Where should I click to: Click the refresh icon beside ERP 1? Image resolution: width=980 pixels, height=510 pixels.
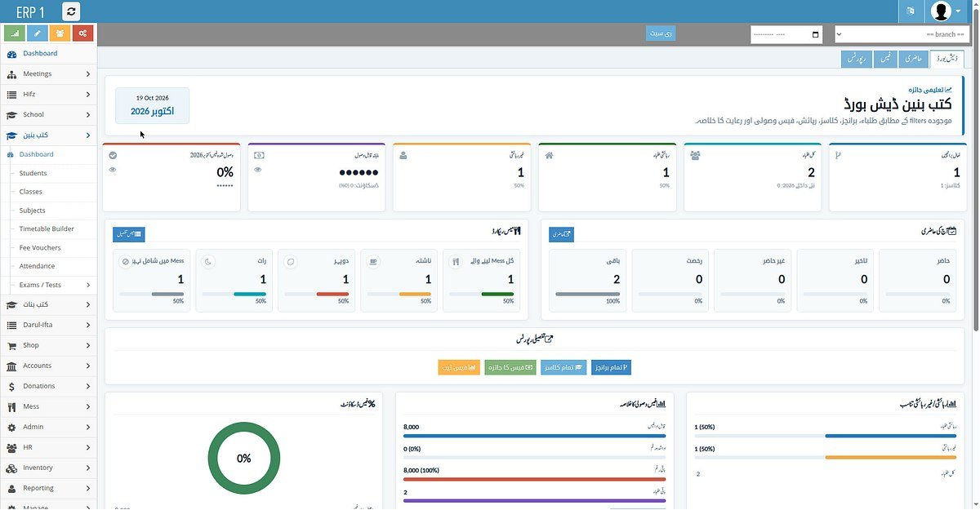[71, 11]
